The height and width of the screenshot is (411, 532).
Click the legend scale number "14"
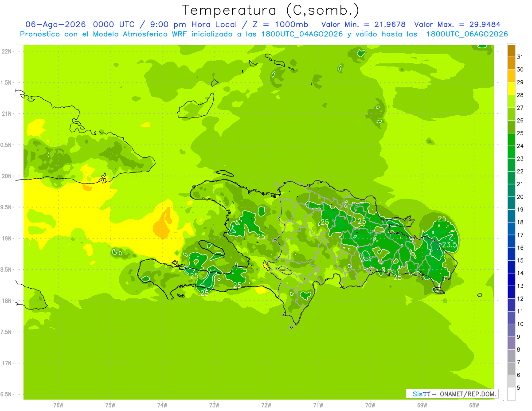[520, 273]
